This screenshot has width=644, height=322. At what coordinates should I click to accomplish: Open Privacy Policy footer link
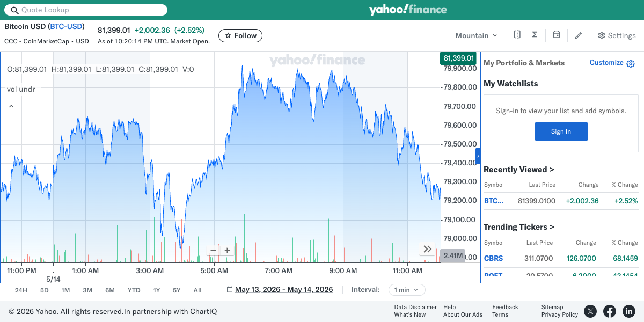click(x=560, y=315)
